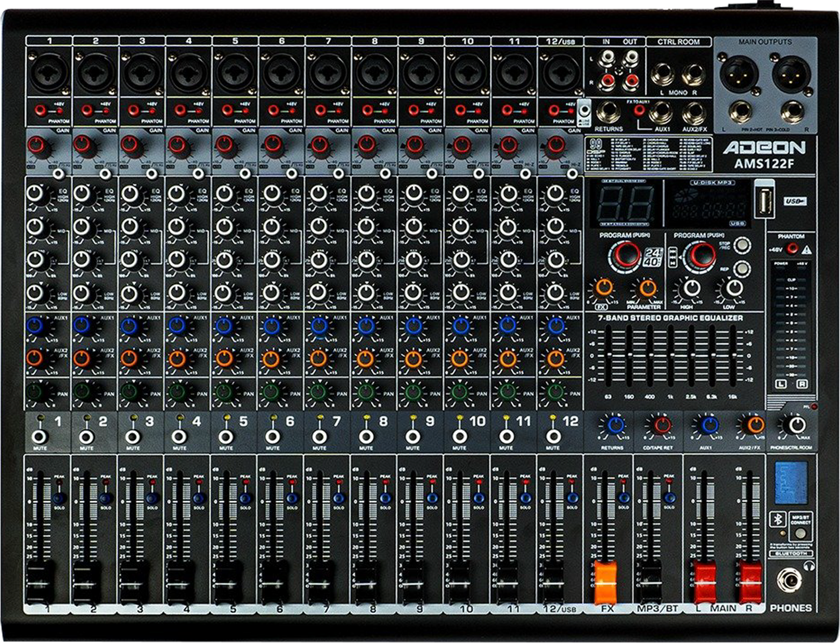Screen dimensions: 840x643
Task: Toggle the master PHANTOM +48V switch
Action: point(792,249)
